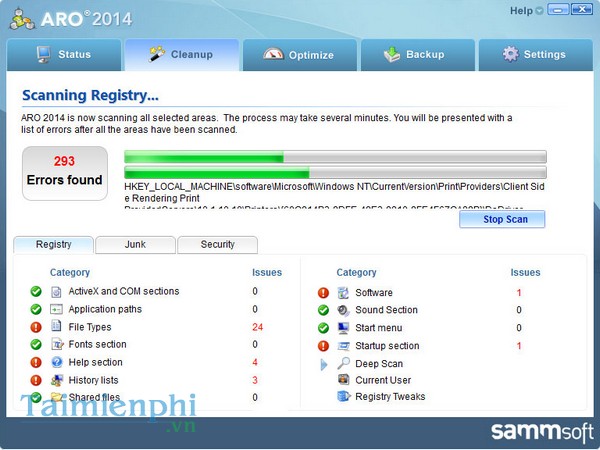The width and height of the screenshot is (600, 450).
Task: Select the File Types category icon
Action: (x=57, y=328)
